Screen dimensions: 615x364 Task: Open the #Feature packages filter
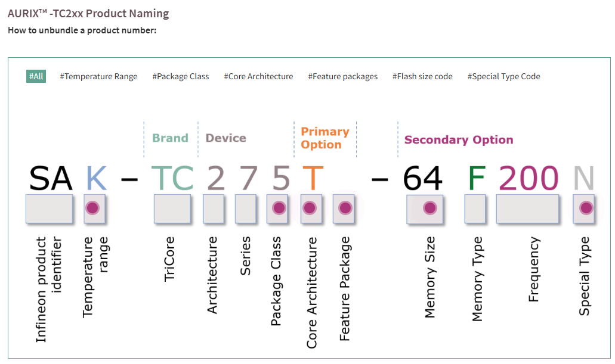click(x=343, y=76)
